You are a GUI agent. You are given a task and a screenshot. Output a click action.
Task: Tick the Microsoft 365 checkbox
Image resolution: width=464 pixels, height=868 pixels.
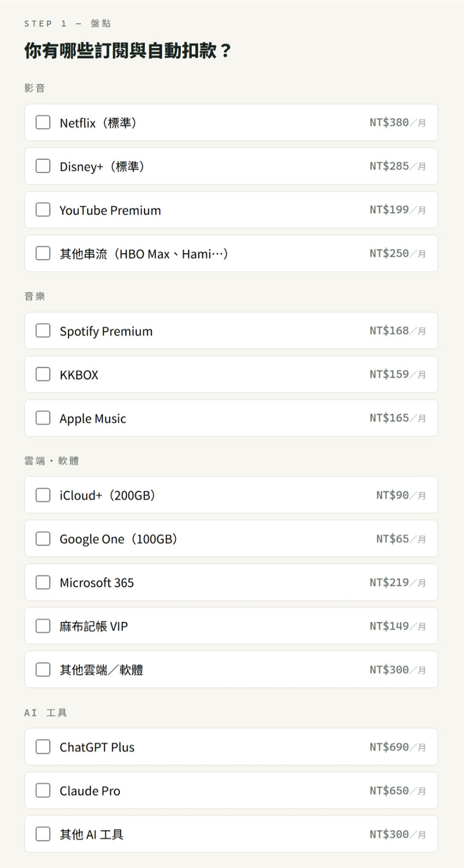43,582
